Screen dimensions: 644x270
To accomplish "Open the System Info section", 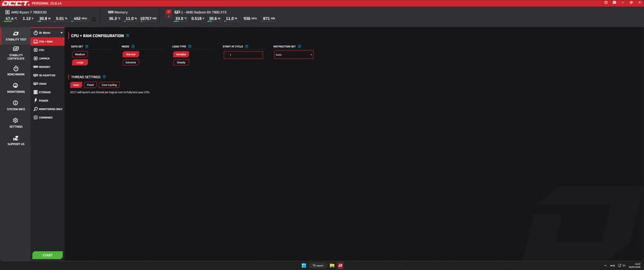I will coord(15,105).
